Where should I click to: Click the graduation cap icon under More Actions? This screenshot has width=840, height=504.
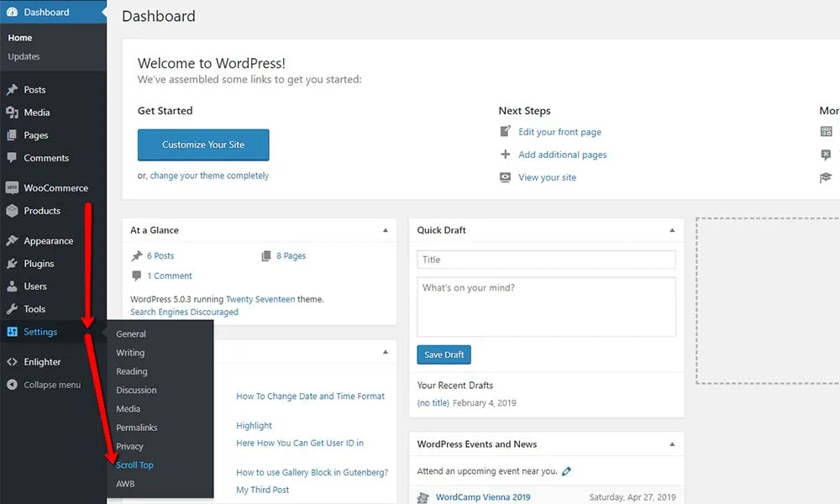click(826, 177)
